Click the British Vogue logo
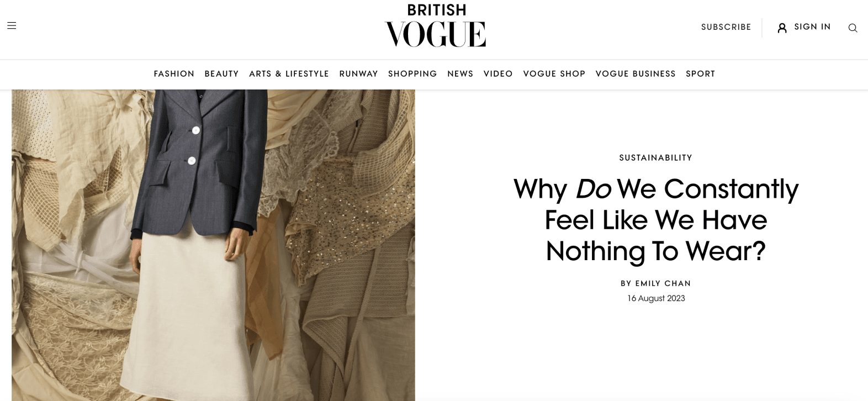Screen dimensions: 868x401 coord(435,25)
